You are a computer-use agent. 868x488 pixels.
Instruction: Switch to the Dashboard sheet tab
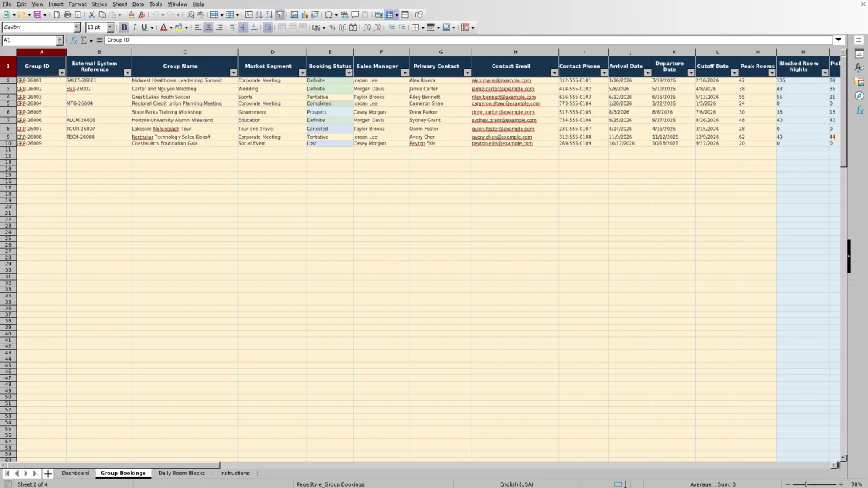click(75, 474)
